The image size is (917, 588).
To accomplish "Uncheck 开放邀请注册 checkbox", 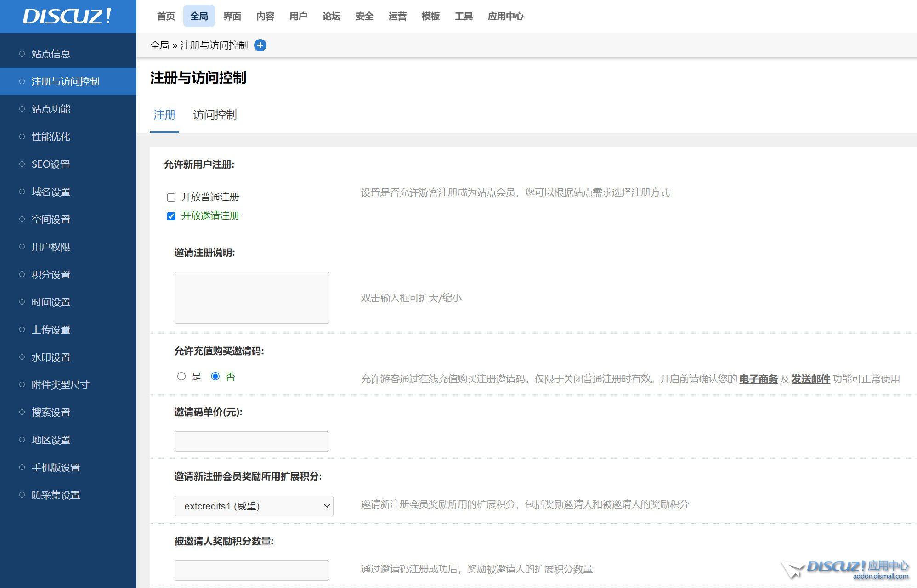I will click(171, 216).
